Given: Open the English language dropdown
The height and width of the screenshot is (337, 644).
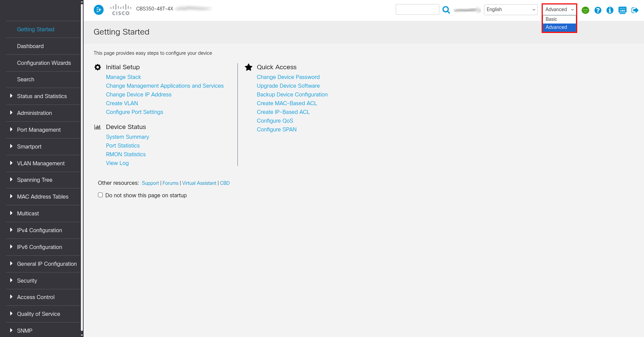Looking at the screenshot, I should tap(510, 9).
